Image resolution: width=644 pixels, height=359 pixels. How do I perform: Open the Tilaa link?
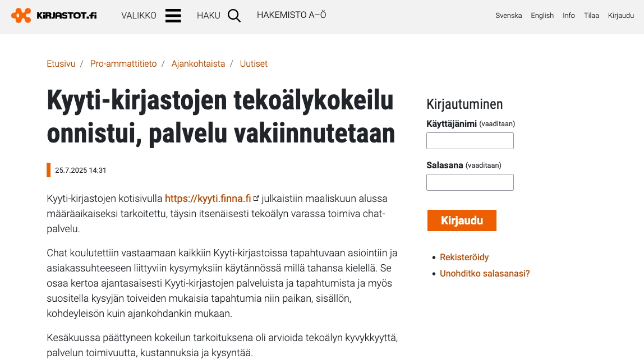tap(591, 16)
